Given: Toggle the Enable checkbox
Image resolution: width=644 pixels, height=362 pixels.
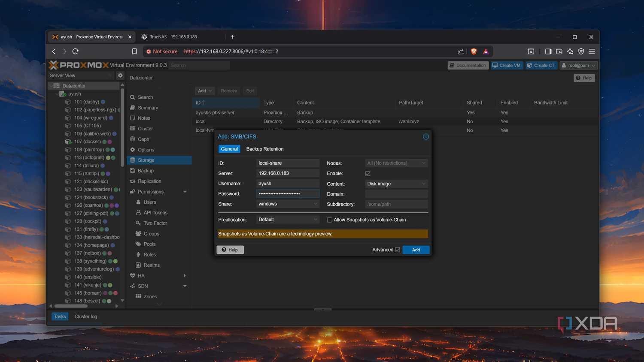Looking at the screenshot, I should click(368, 174).
